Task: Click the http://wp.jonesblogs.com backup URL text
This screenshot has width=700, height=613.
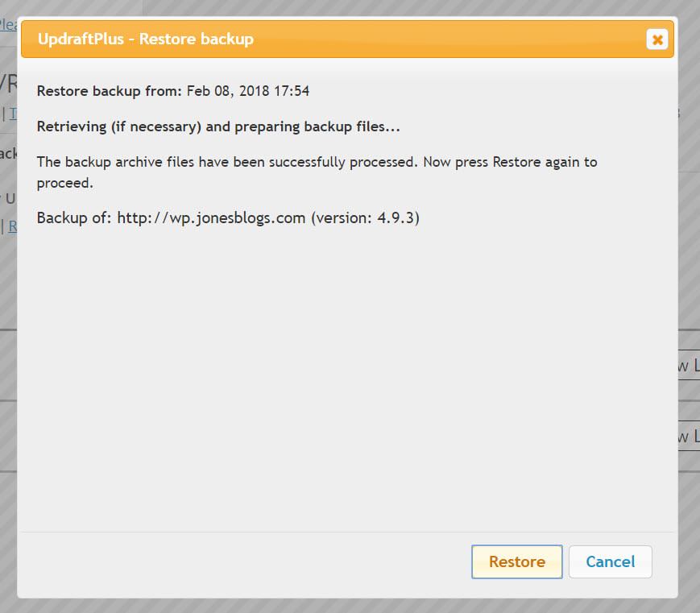Action: 211,217
